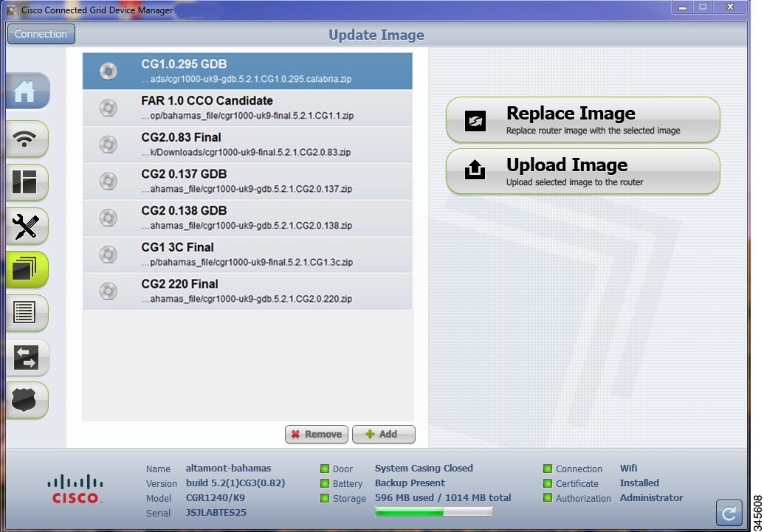This screenshot has width=764, height=532.
Task: Click the cgr1000-uk9-gdb.5.2.1.CG2.0.138.zip path
Action: point(247,226)
